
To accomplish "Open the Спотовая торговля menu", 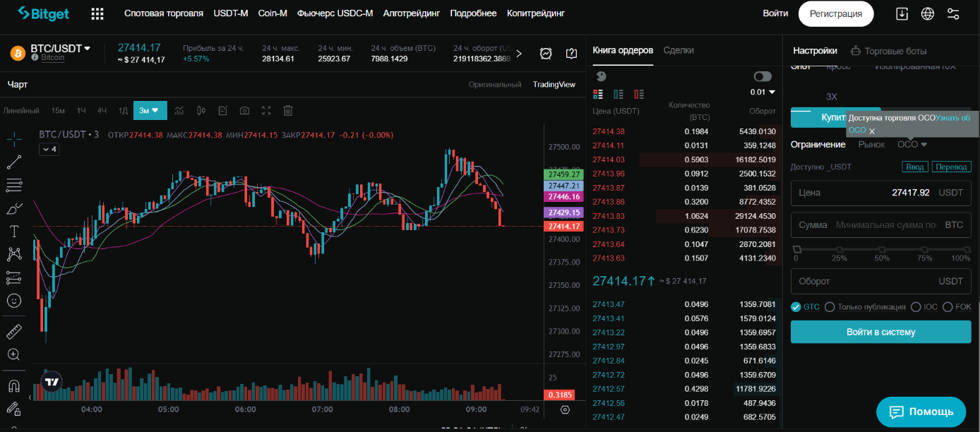I will [x=164, y=13].
